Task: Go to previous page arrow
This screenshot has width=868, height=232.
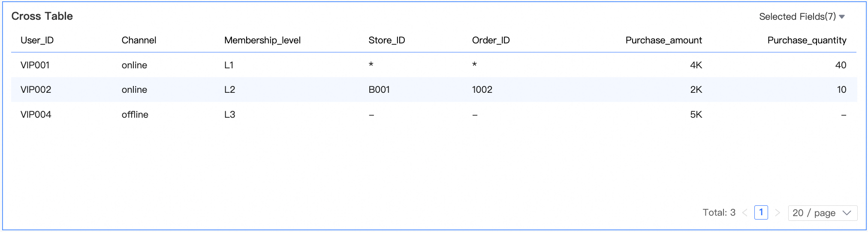Action: [745, 213]
